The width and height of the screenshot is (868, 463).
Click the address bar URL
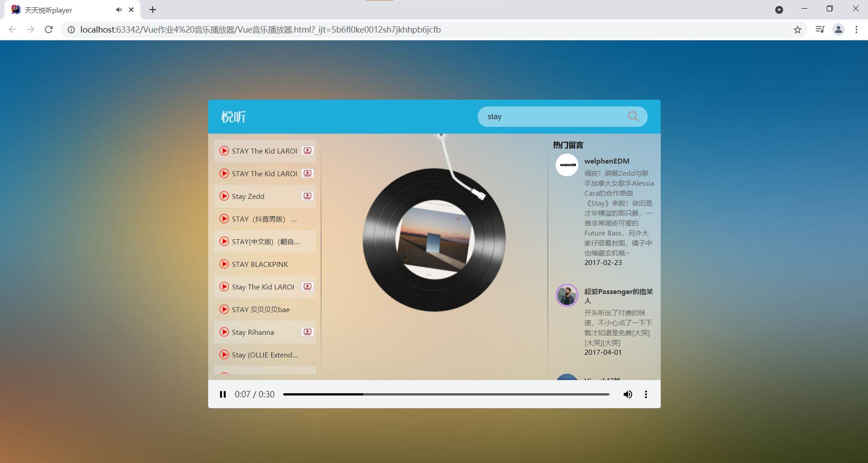tap(260, 29)
